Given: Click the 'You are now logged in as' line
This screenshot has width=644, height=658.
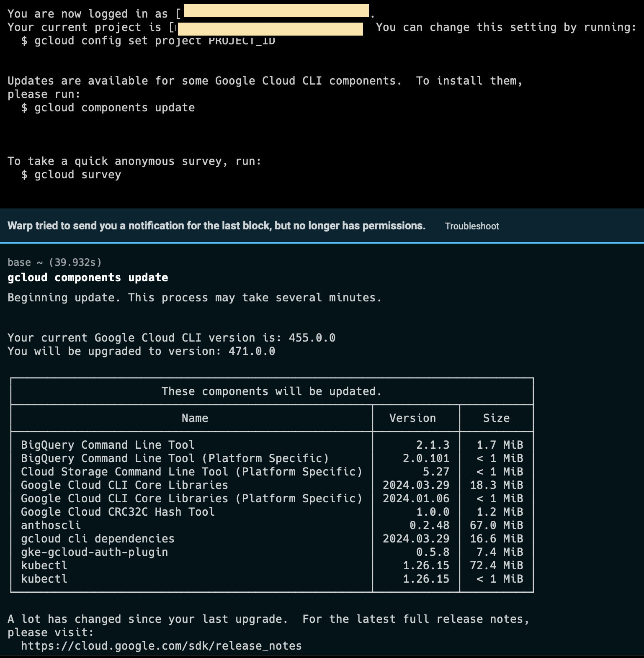Looking at the screenshot, I should pyautogui.click(x=191, y=14).
